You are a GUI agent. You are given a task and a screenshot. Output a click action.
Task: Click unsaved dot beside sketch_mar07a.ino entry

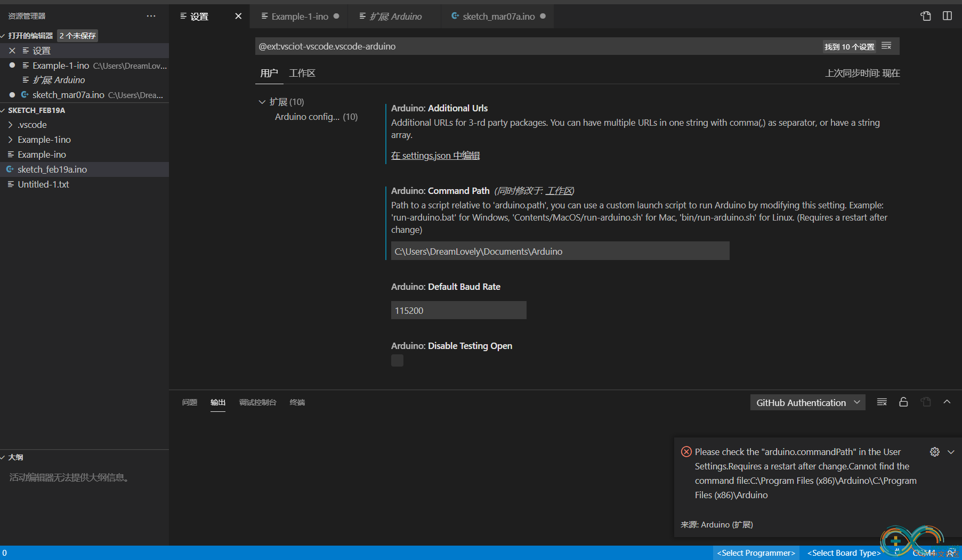point(12,95)
